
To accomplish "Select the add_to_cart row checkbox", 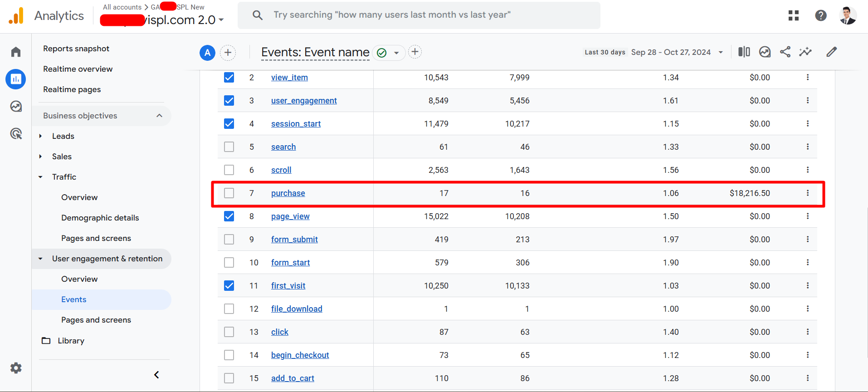I will tap(229, 378).
